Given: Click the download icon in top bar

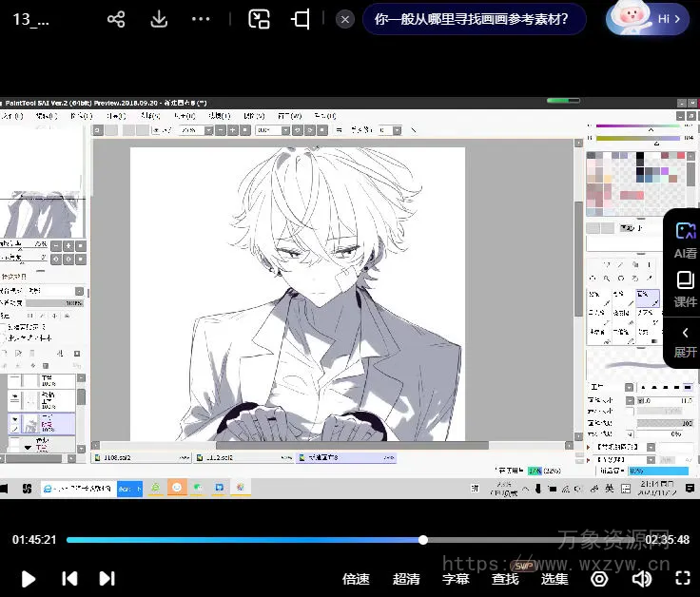Looking at the screenshot, I should tap(159, 19).
